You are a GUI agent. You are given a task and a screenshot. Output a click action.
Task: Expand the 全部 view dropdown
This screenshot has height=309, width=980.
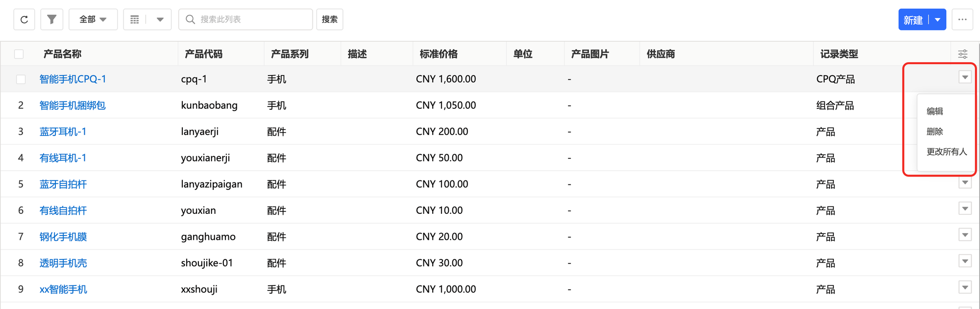click(x=93, y=20)
